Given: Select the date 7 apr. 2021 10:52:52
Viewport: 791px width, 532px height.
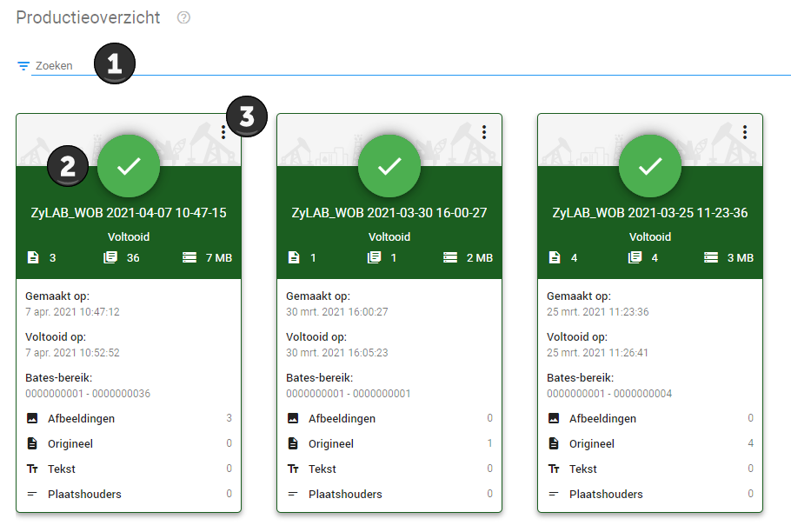Looking at the screenshot, I should [x=73, y=352].
